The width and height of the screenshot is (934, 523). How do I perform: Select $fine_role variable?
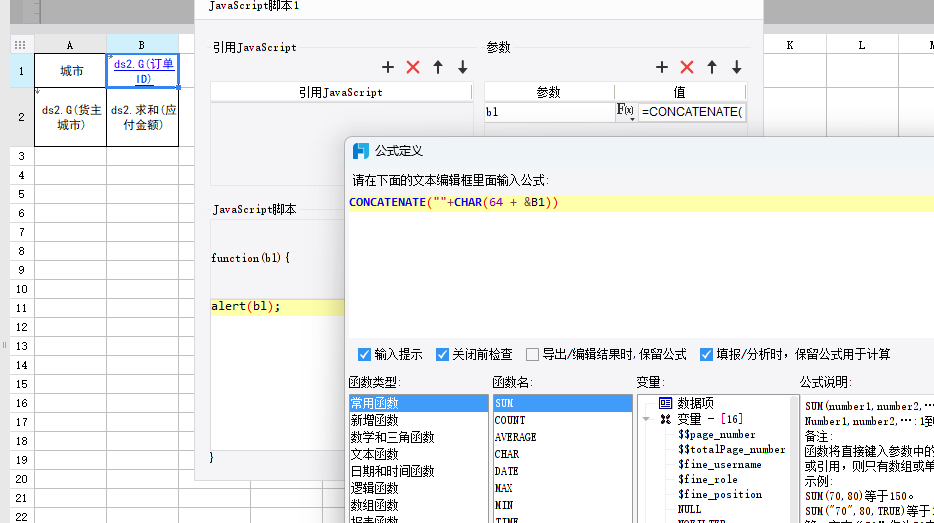click(x=708, y=480)
